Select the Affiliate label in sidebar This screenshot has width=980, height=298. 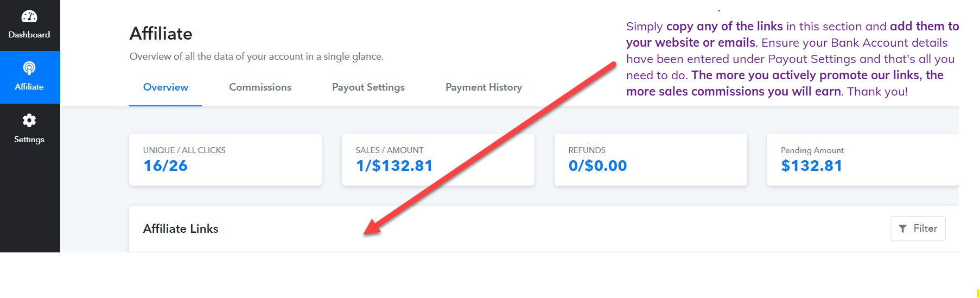[29, 87]
